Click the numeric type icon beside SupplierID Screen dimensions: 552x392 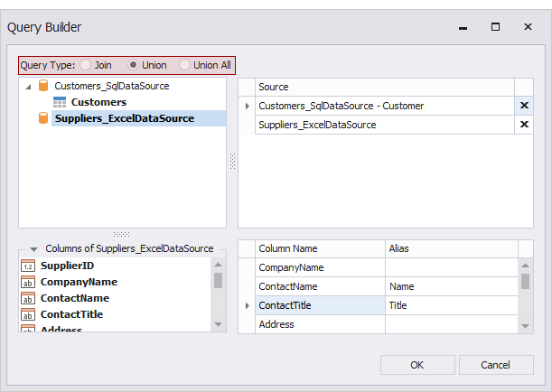click(x=27, y=266)
